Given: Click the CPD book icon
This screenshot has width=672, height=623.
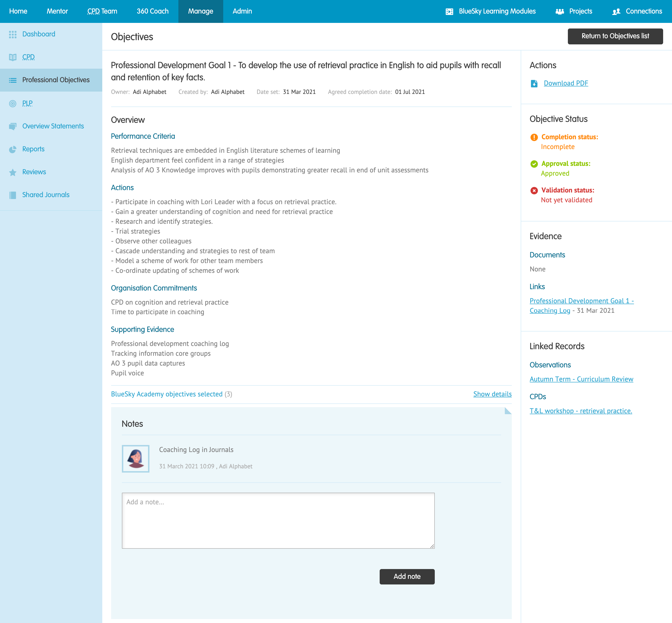Looking at the screenshot, I should (13, 57).
